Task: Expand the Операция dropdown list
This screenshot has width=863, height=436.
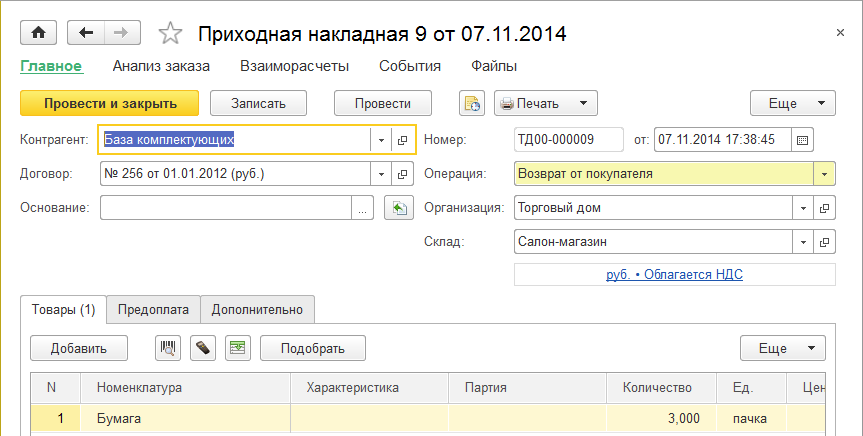Action: (x=825, y=173)
